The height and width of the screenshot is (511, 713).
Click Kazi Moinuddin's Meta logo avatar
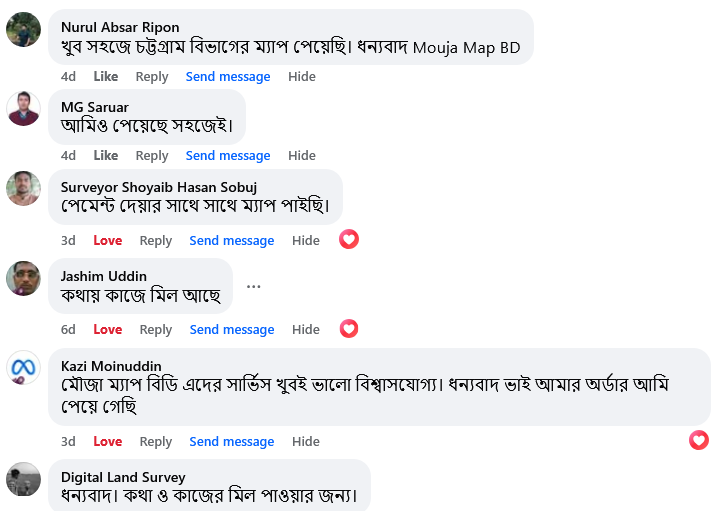[x=23, y=367]
